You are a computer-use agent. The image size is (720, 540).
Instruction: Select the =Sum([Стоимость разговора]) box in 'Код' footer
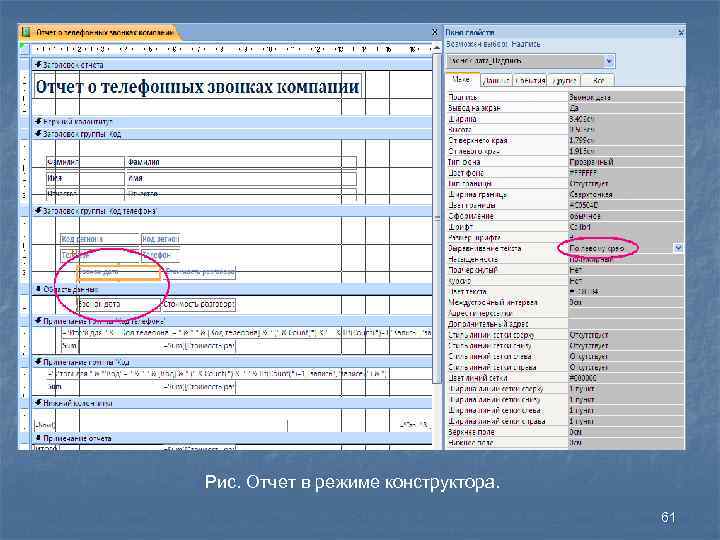(x=198, y=387)
